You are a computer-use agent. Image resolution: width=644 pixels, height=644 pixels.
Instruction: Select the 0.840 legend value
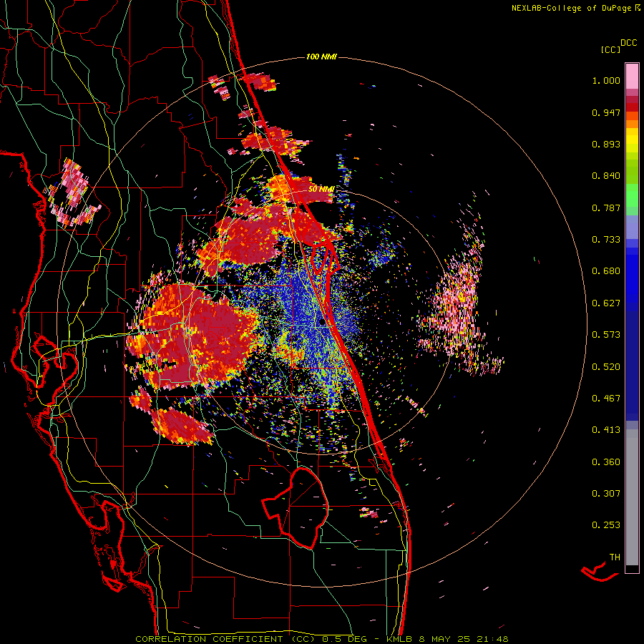click(x=606, y=176)
